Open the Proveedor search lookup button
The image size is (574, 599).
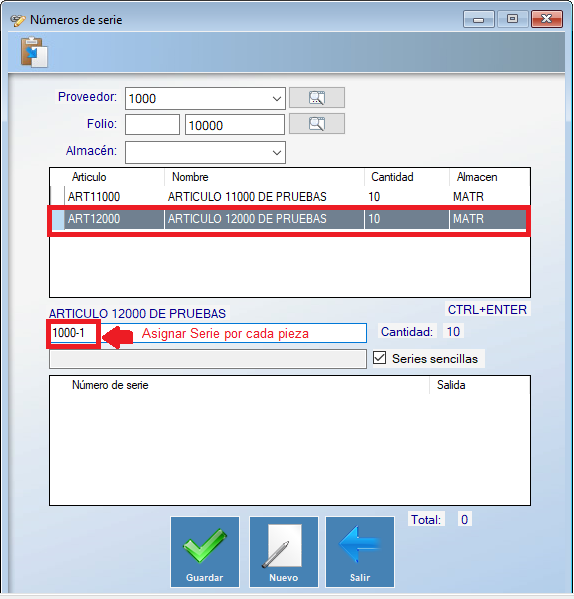[317, 98]
